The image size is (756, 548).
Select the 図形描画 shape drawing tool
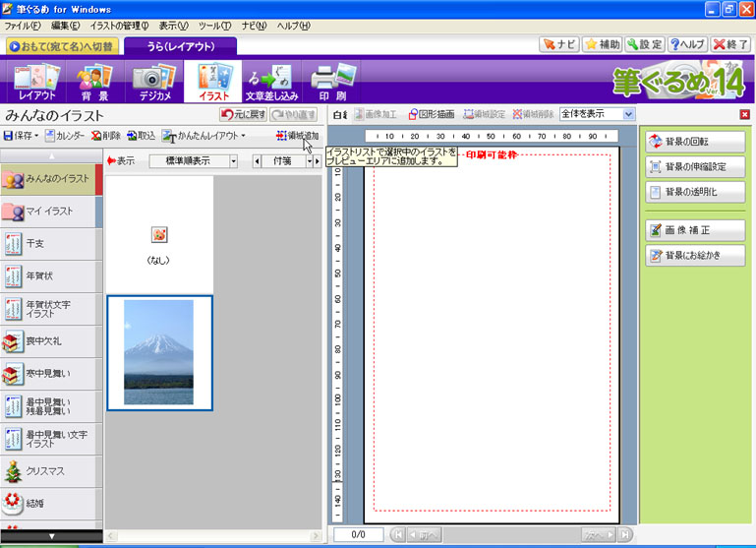coord(432,114)
